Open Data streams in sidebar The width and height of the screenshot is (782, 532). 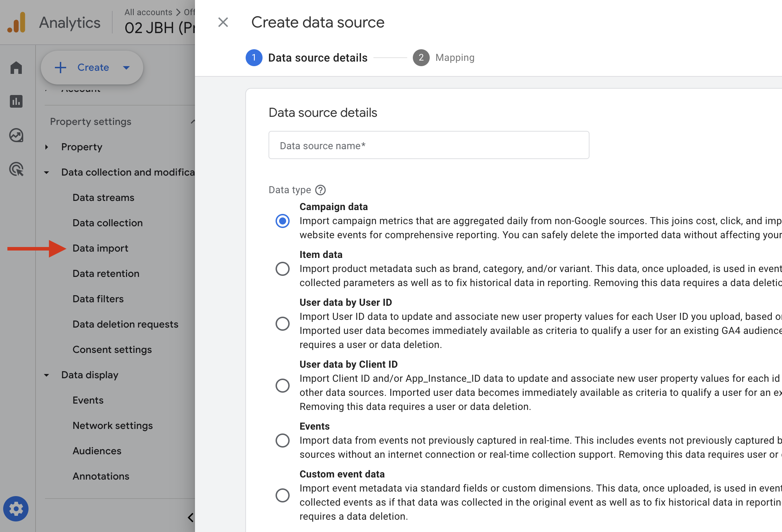[x=103, y=198]
